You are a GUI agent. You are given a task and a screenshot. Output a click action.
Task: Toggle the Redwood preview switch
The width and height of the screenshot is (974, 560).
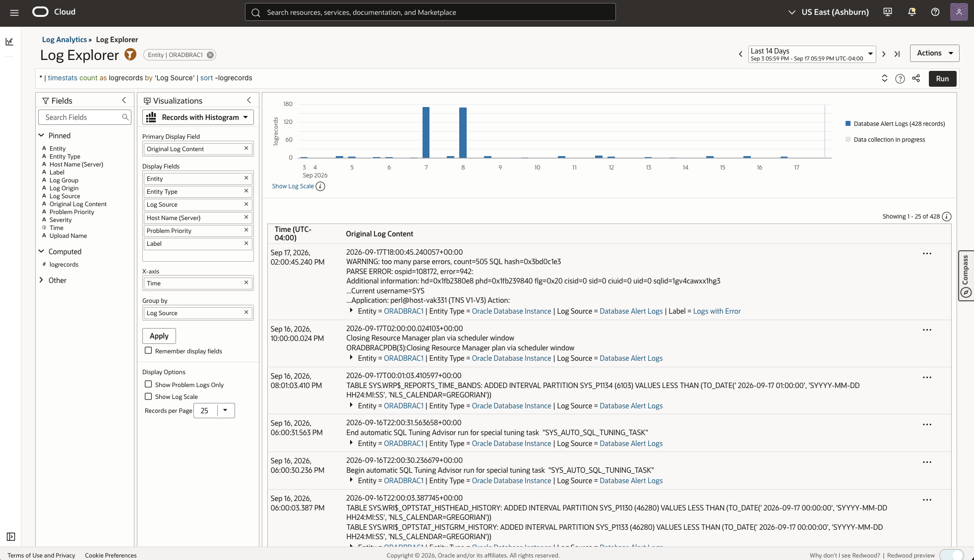pos(951,555)
